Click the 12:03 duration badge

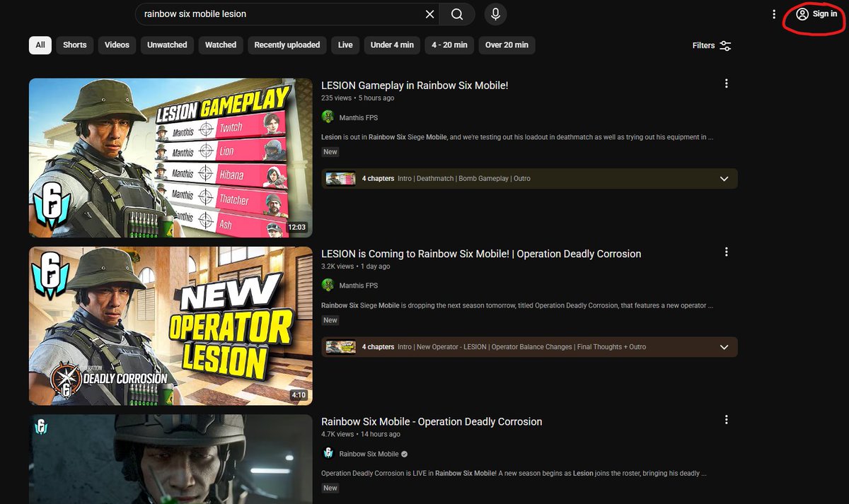[x=297, y=228]
